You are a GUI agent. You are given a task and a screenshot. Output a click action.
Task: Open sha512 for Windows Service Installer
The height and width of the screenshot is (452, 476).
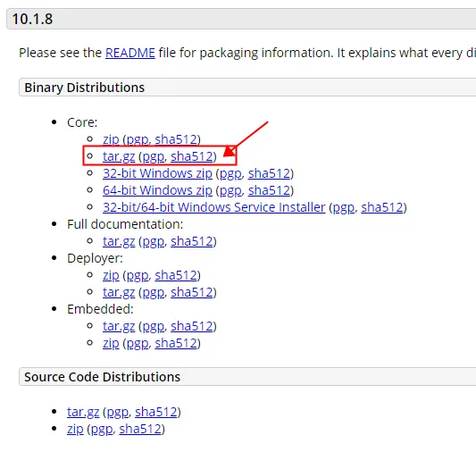click(x=382, y=207)
